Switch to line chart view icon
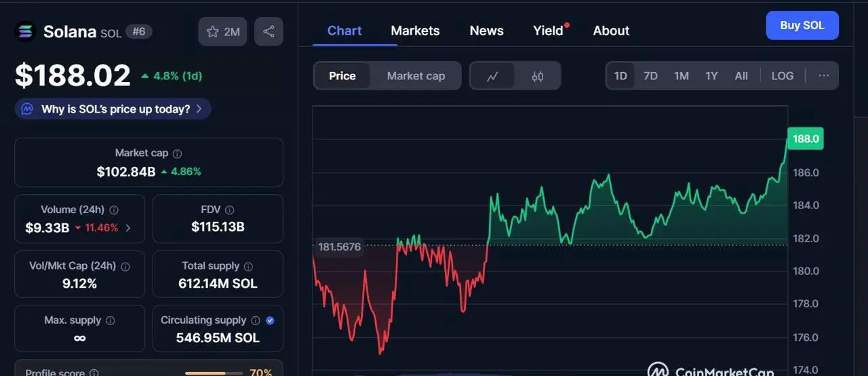Viewport: 868px width, 376px height. (492, 76)
